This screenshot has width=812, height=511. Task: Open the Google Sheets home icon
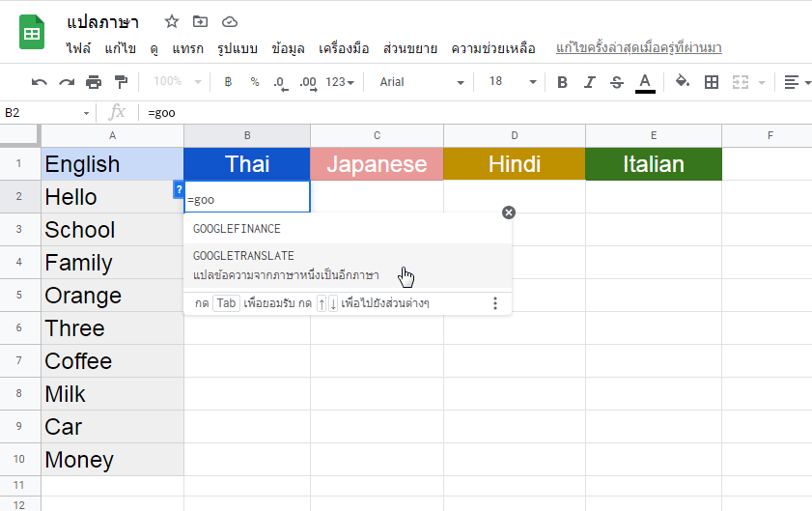pos(32,32)
